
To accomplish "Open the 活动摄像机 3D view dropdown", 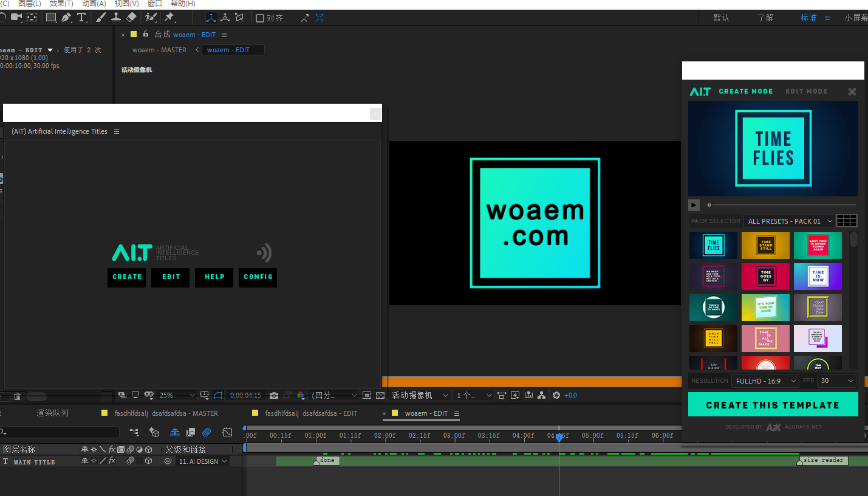I will (x=419, y=395).
